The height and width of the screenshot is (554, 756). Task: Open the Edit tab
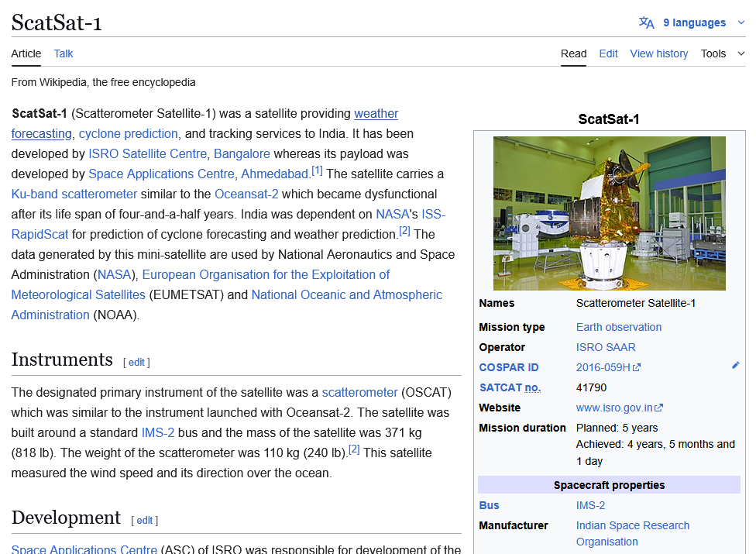[x=608, y=53]
